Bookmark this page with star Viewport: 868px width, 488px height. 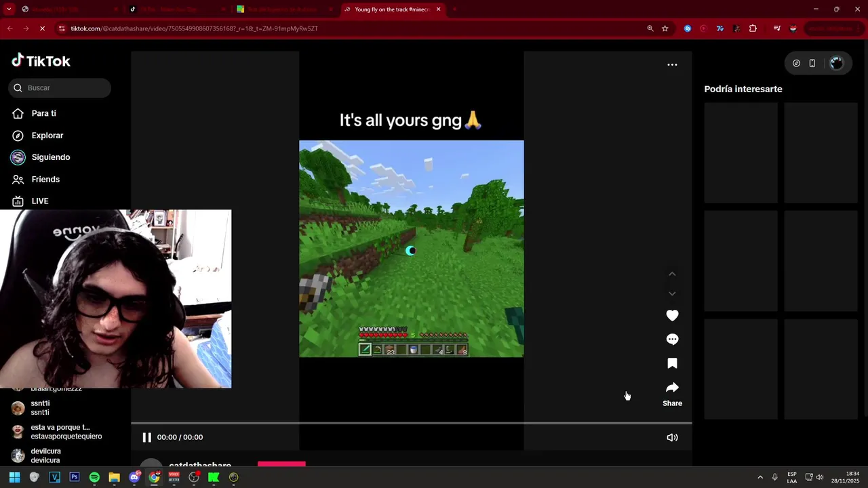click(665, 28)
